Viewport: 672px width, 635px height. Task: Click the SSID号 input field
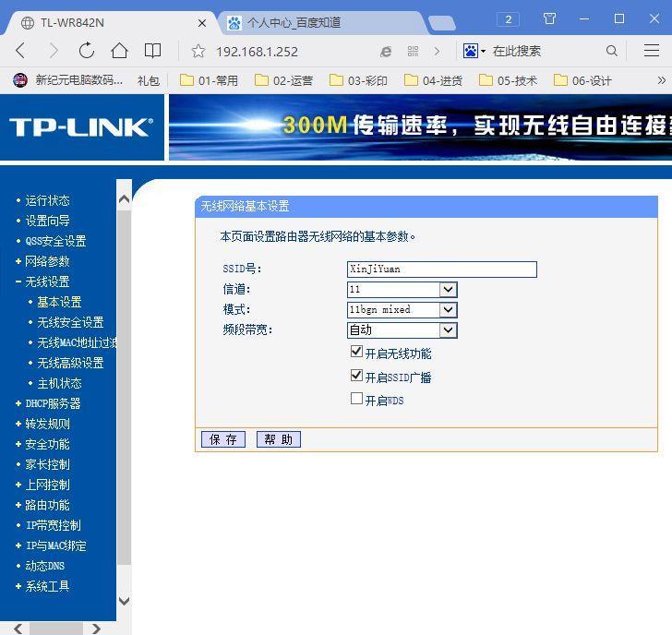442,270
